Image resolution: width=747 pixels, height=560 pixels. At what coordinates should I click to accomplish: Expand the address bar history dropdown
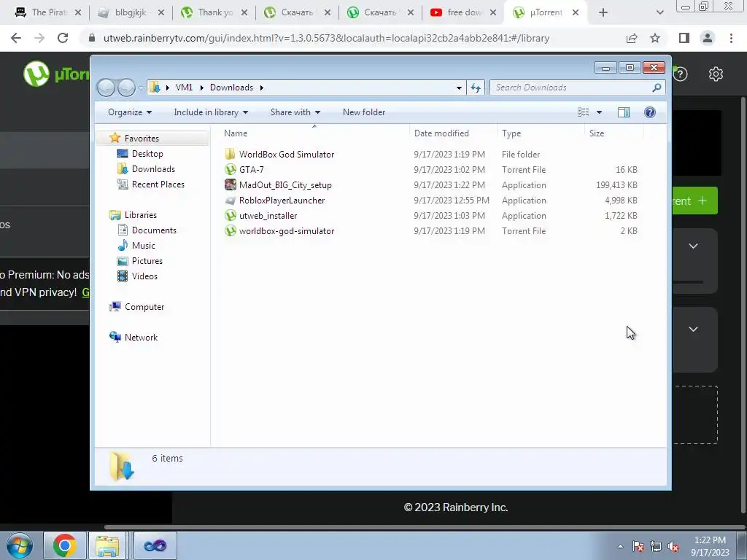tap(459, 87)
